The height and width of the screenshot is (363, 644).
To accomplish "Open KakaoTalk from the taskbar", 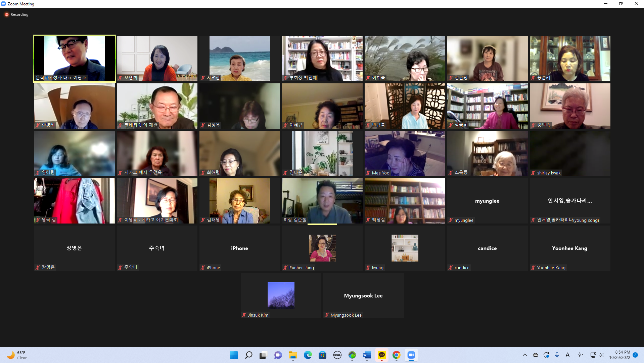I will pos(381,355).
